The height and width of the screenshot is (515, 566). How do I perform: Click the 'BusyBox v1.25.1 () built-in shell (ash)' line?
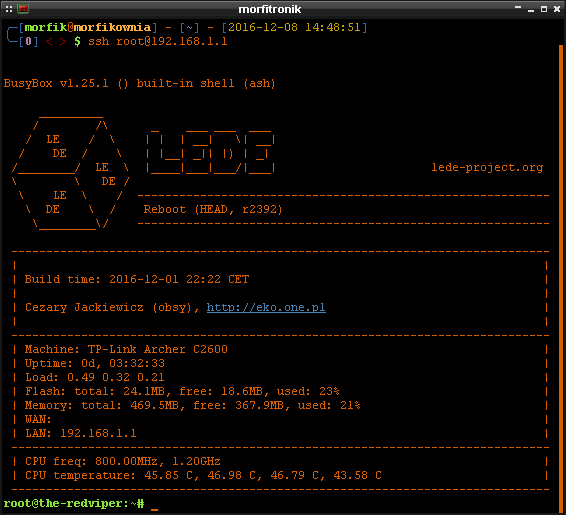coord(139,84)
